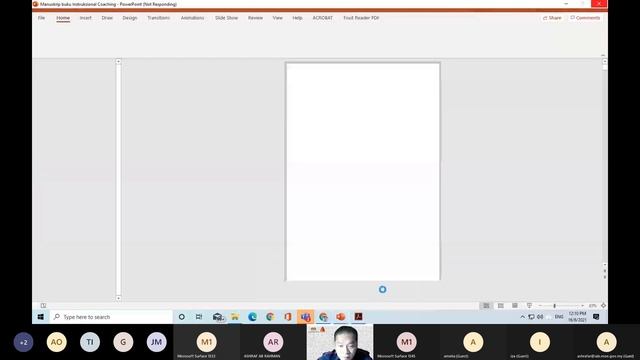This screenshot has height=360, width=640.
Task: Click the blank slide canvas
Action: pyautogui.click(x=363, y=171)
